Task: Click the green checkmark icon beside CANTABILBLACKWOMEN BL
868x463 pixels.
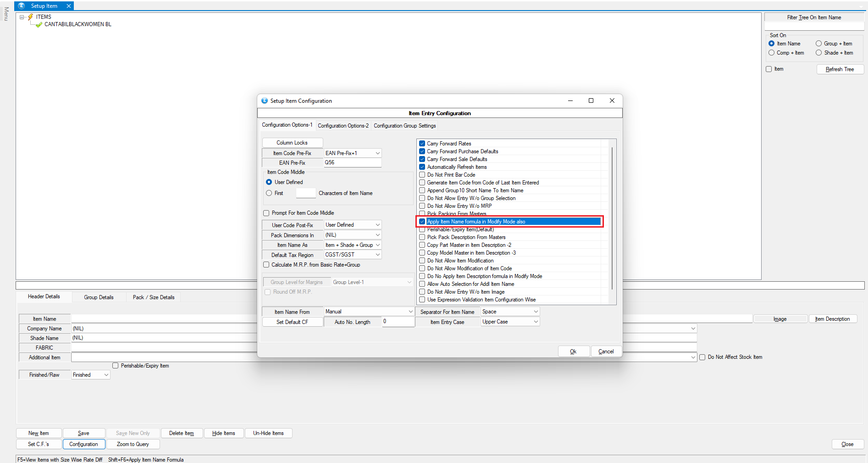Action: click(39, 25)
